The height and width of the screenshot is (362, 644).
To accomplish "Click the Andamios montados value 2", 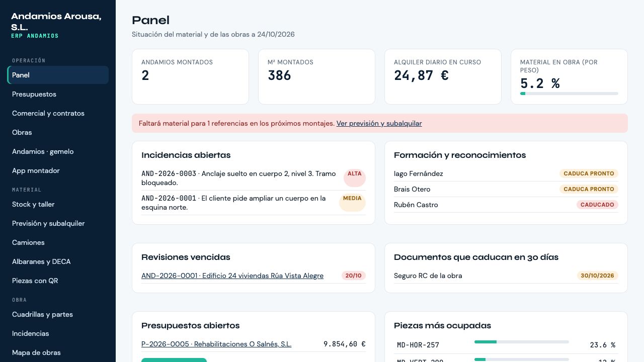I will point(145,75).
